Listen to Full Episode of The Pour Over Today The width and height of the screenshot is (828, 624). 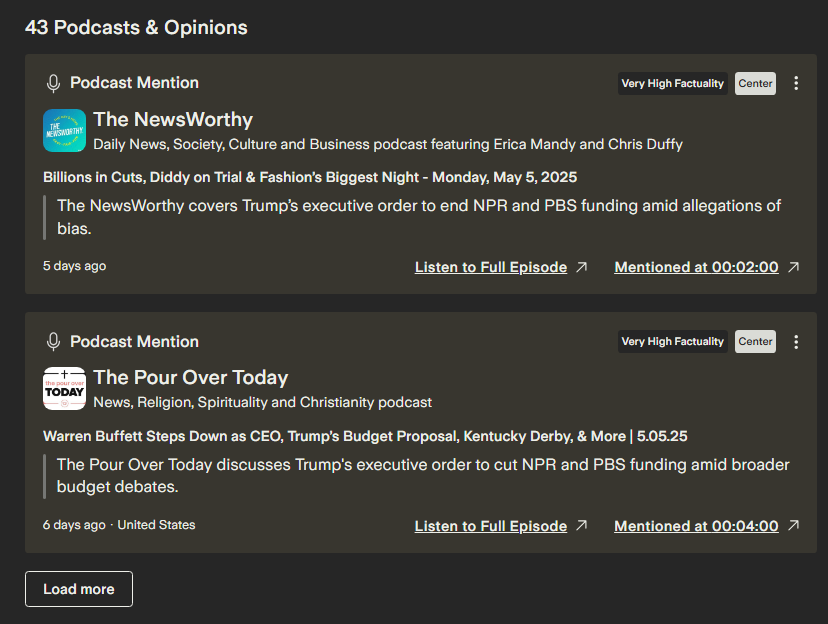coord(491,526)
